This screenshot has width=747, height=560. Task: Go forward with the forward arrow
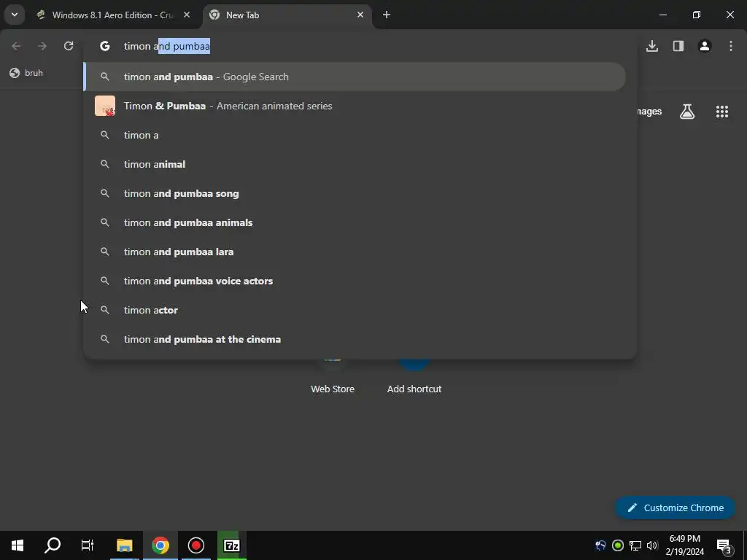[42, 46]
